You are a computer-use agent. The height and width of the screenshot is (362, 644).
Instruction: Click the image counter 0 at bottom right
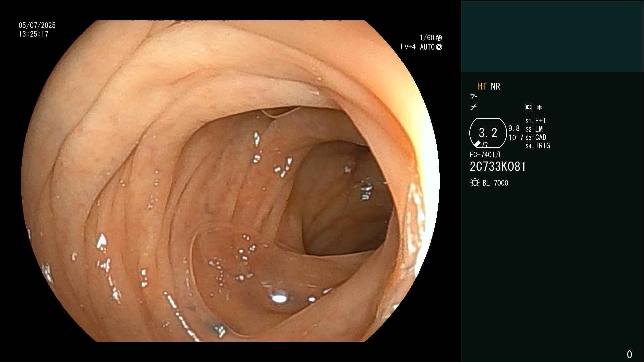(x=629, y=354)
